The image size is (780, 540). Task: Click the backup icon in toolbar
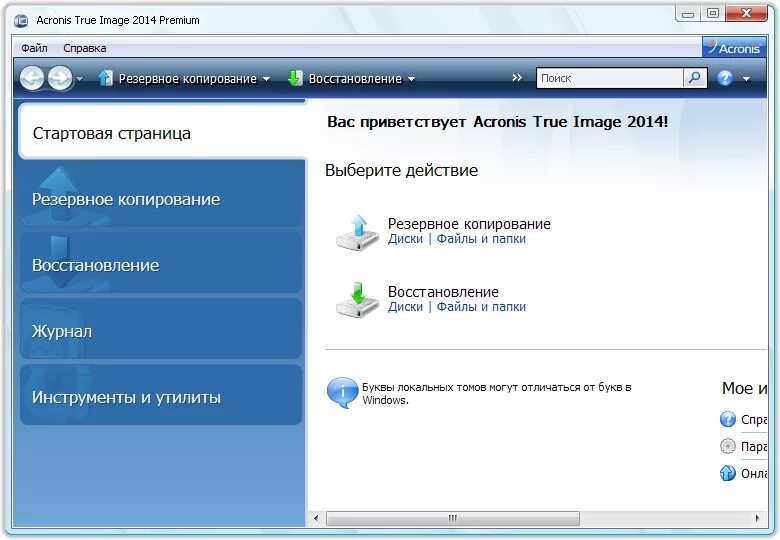pyautogui.click(x=105, y=78)
